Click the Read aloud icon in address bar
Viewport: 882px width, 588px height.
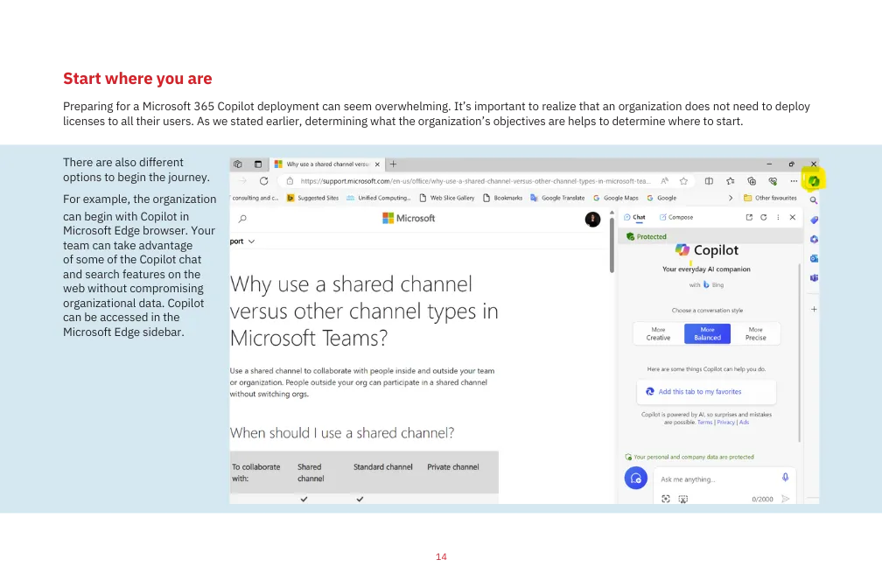[664, 181]
